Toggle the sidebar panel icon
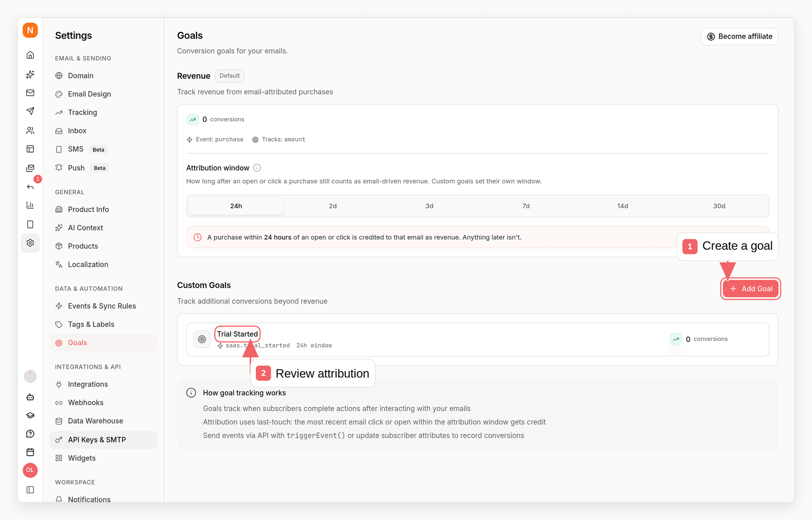 tap(30, 490)
